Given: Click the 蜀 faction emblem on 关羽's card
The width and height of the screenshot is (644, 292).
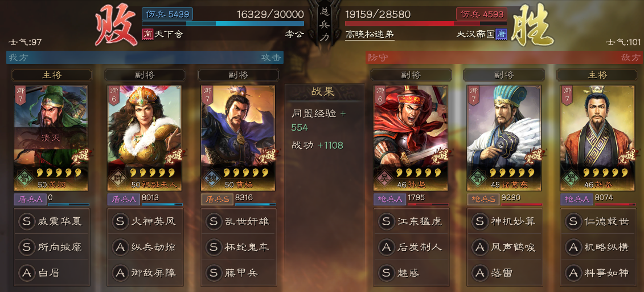Looking at the screenshot, I should coord(23,180).
